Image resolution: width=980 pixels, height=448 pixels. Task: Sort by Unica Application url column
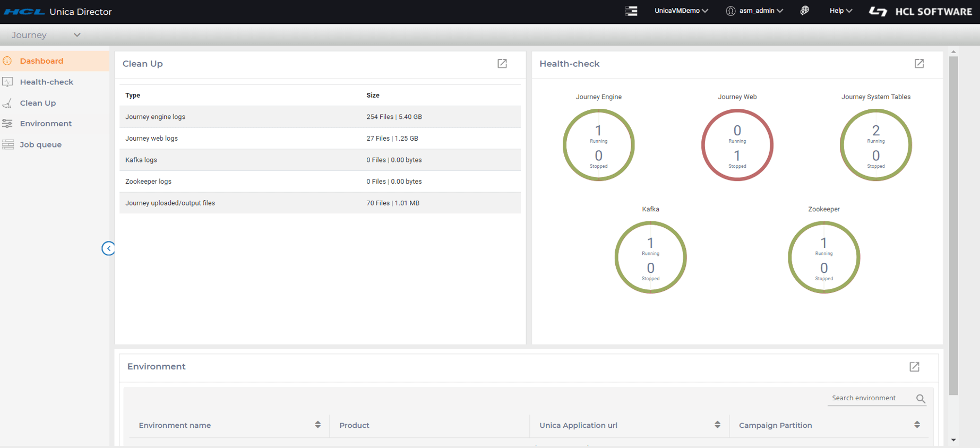click(717, 425)
